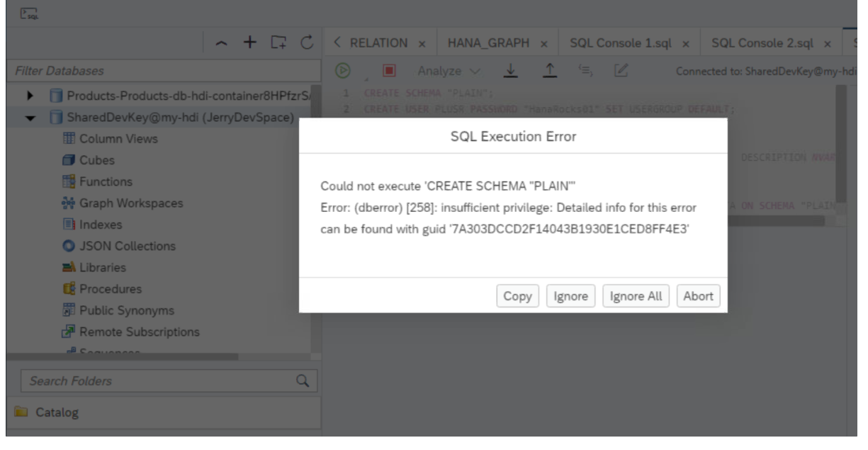Viewport: 868px width, 450px height.
Task: Select Public Synonyms tree item
Action: coord(128,310)
